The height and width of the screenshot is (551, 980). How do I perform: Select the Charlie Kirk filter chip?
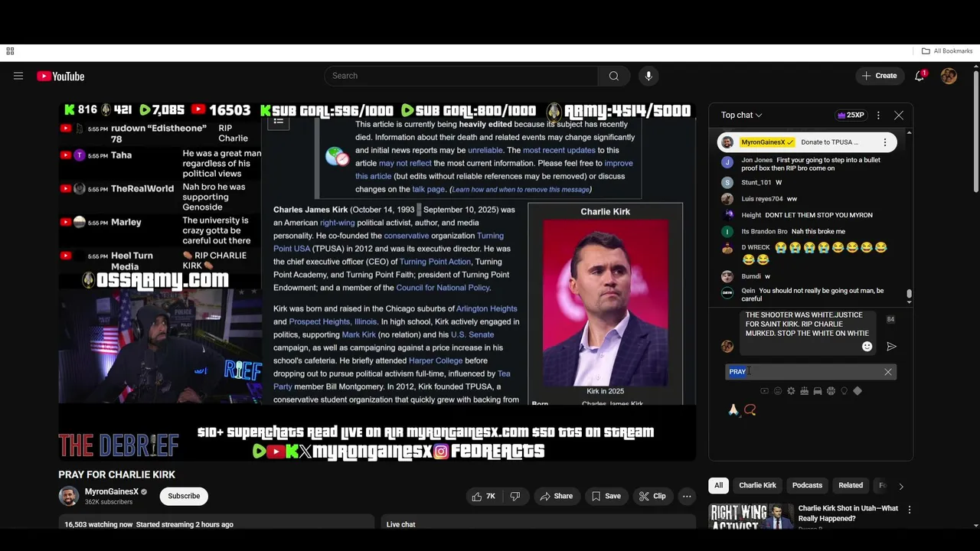click(x=757, y=485)
